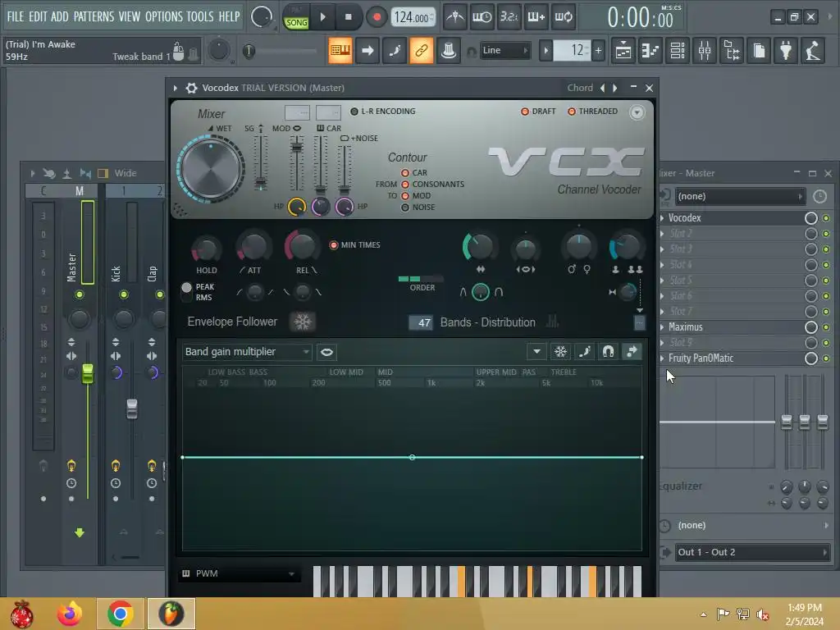The image size is (840, 630).
Task: Open the project files page icon
Action: pyautogui.click(x=759, y=51)
